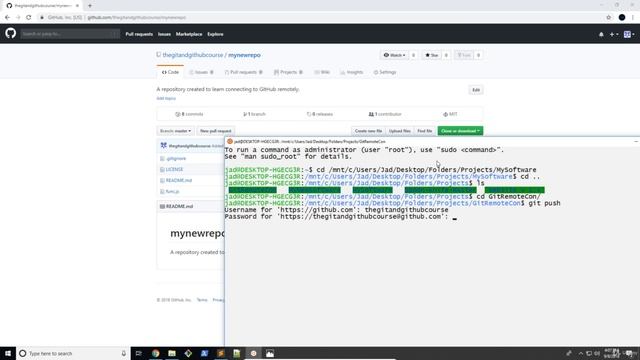Close the mynewrepo browser tab
The width and height of the screenshot is (640, 360).
tap(77, 6)
